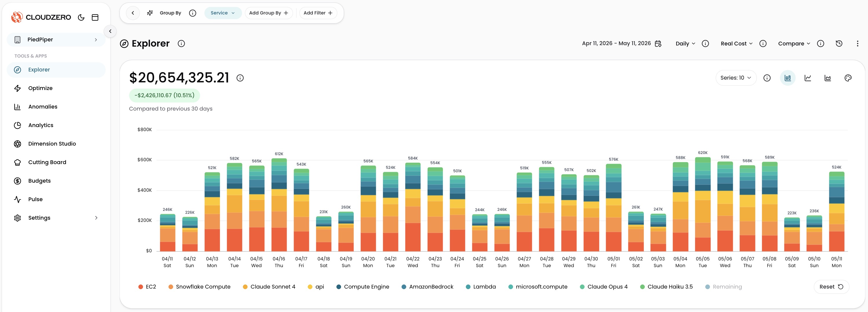
Task: Click info icon next to Series dropdown
Action: 767,78
